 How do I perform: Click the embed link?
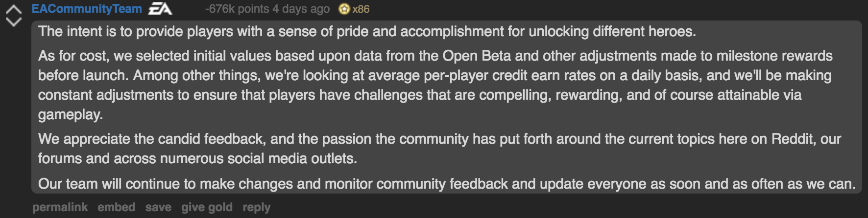click(x=116, y=207)
